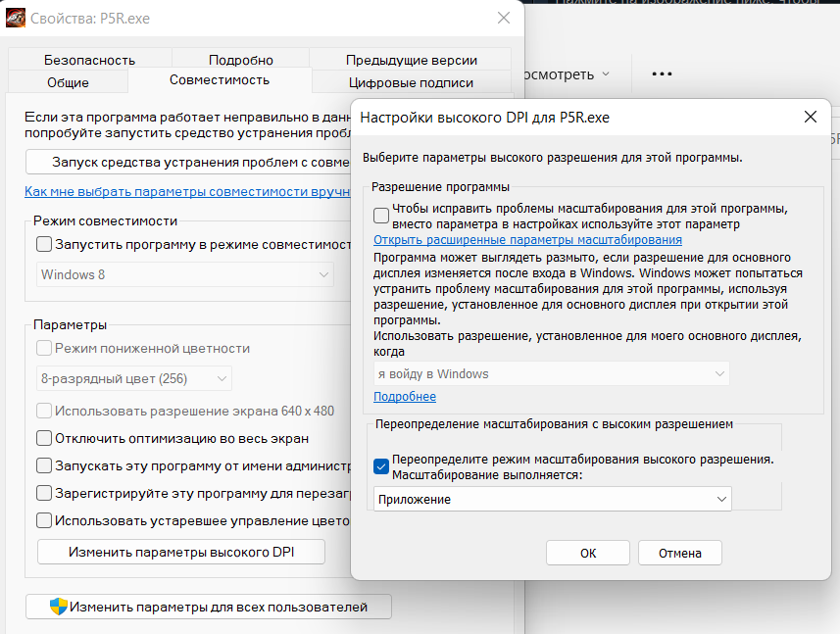Switch to the Безопасность tab
Image resolution: width=840 pixels, height=634 pixels.
tap(89, 60)
